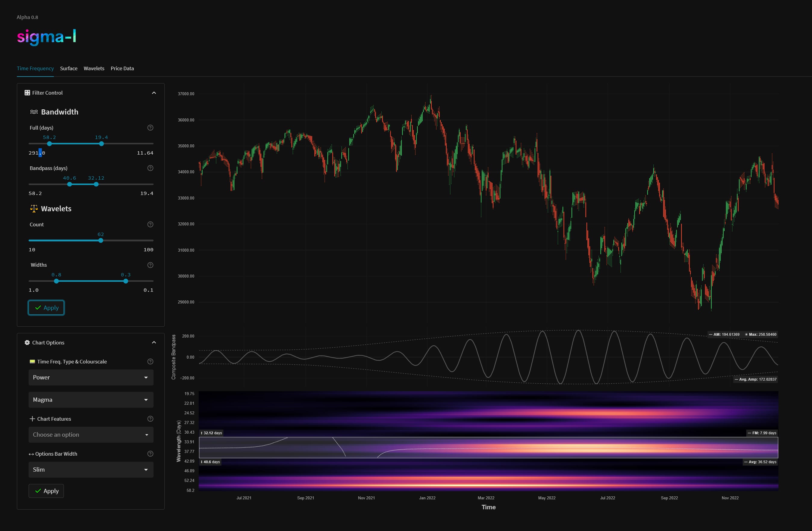Click the arrows icon beside Options Bar Width
812x531 pixels.
coord(31,454)
